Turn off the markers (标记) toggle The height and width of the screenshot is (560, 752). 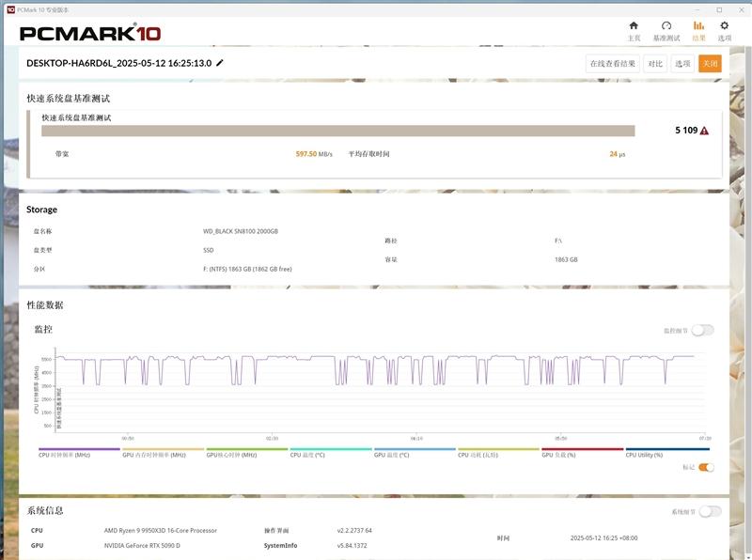(x=706, y=468)
